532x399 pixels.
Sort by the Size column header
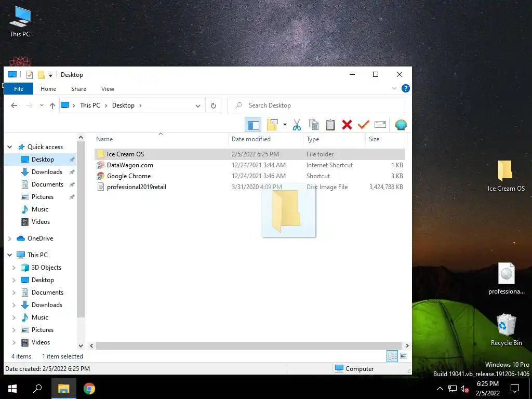(x=386, y=139)
